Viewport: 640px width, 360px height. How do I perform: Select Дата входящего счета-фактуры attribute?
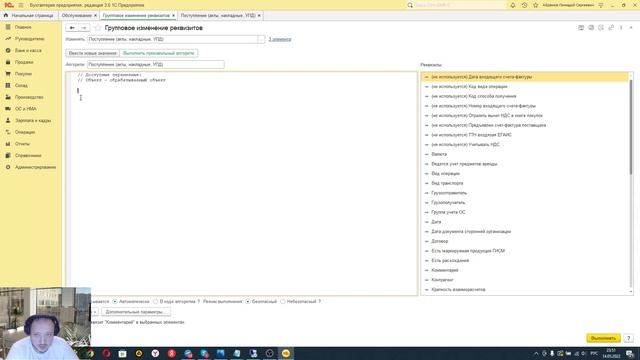click(525, 77)
